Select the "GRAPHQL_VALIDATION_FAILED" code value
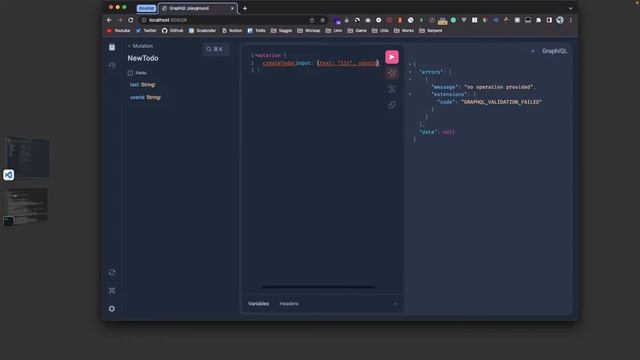 pos(502,102)
